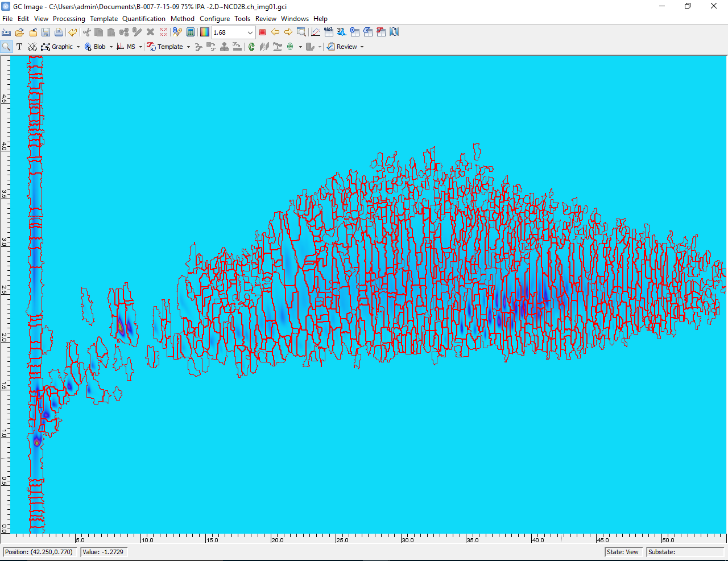This screenshot has height=561, width=728.
Task: Toggle the Text annotation tool
Action: [x=19, y=47]
